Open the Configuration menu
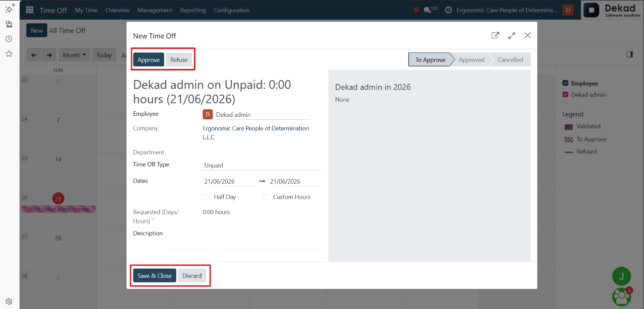 point(231,10)
